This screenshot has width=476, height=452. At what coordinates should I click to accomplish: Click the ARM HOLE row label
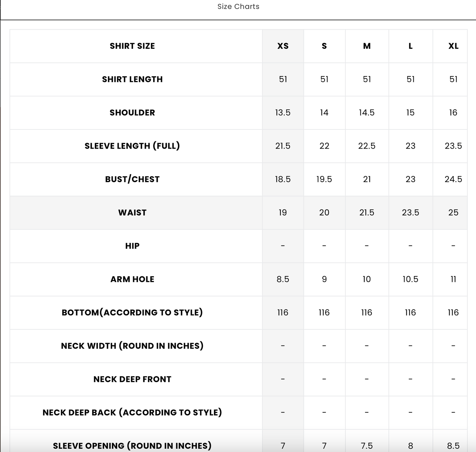coord(132,279)
